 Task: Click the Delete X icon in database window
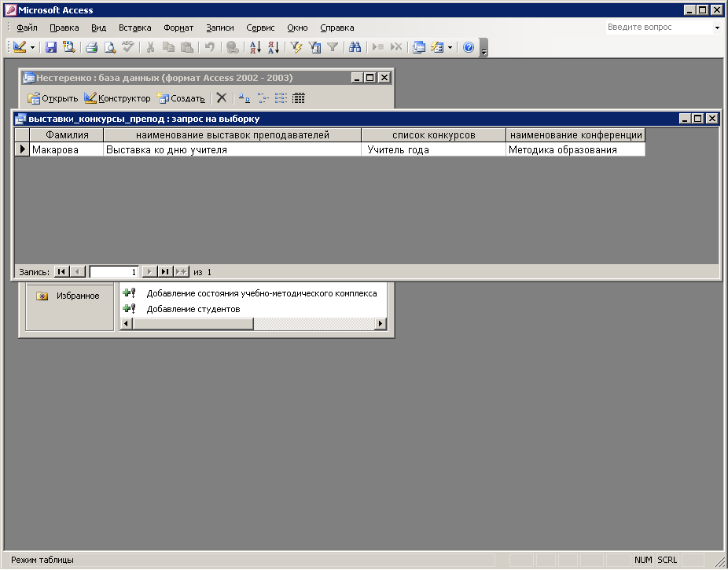point(222,98)
